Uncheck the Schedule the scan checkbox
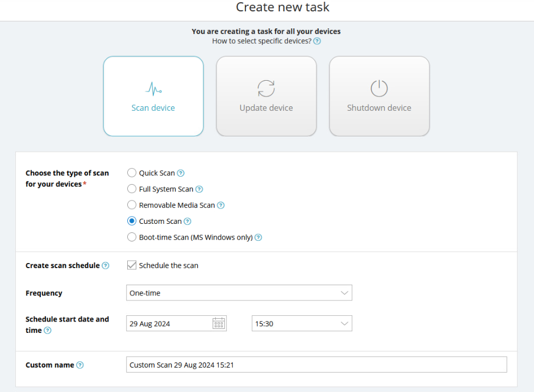Viewport: 534px width, 392px height. click(x=132, y=265)
